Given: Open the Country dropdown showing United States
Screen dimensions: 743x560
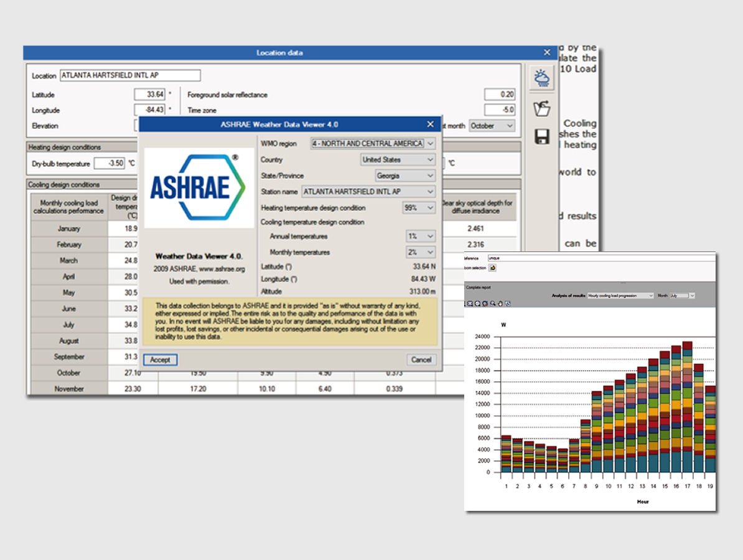Looking at the screenshot, I should coord(398,160).
